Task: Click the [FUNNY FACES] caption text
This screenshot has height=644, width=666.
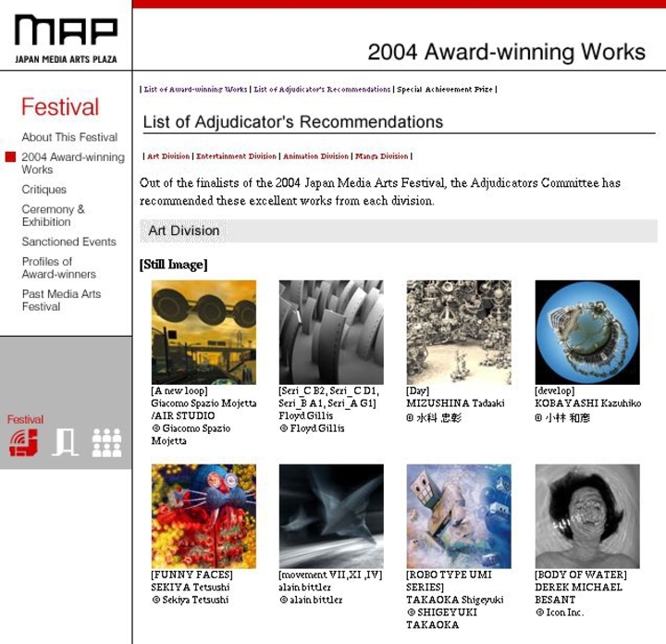Action: (x=191, y=575)
